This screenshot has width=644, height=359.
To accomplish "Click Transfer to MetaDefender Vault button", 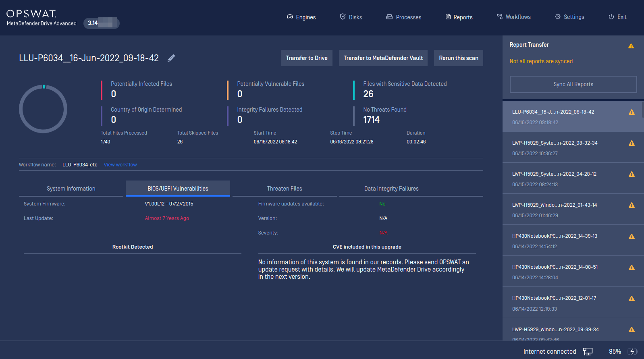I will pyautogui.click(x=383, y=58).
